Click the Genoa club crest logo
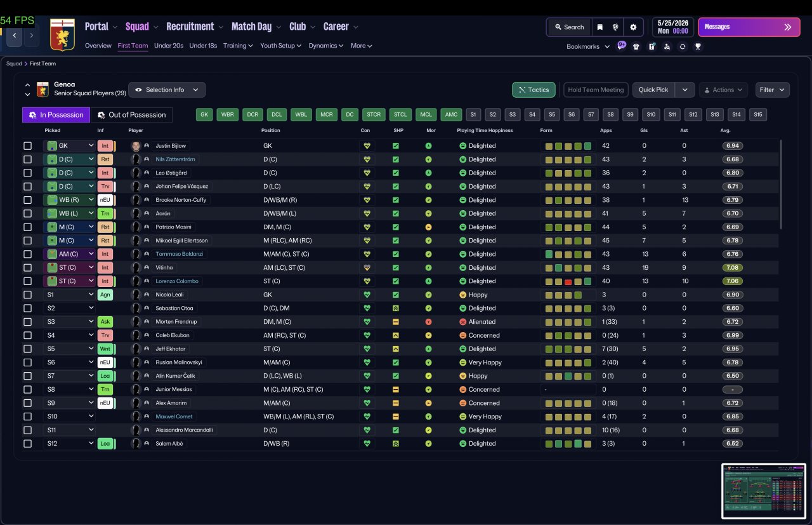The height and width of the screenshot is (525, 812). coord(62,35)
